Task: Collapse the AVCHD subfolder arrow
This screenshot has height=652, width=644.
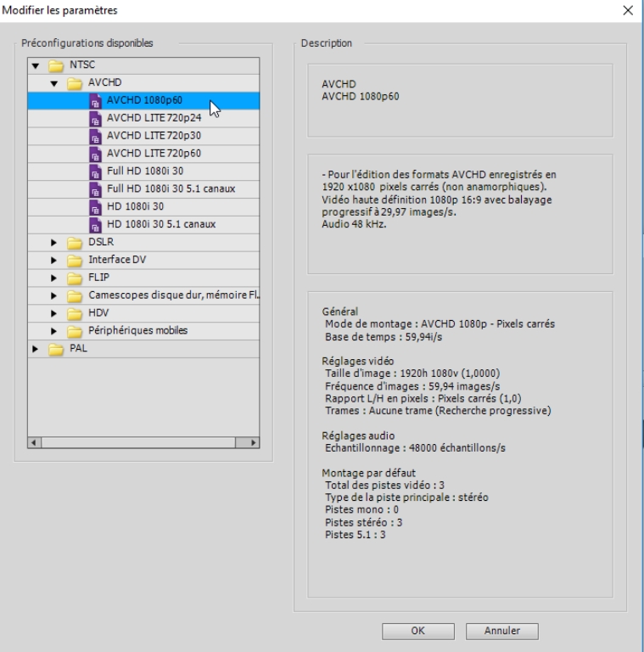Action: point(54,83)
